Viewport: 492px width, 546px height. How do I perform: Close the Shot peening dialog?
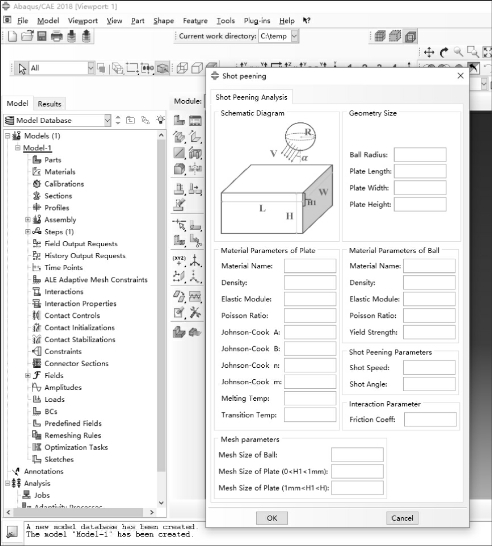pyautogui.click(x=460, y=76)
